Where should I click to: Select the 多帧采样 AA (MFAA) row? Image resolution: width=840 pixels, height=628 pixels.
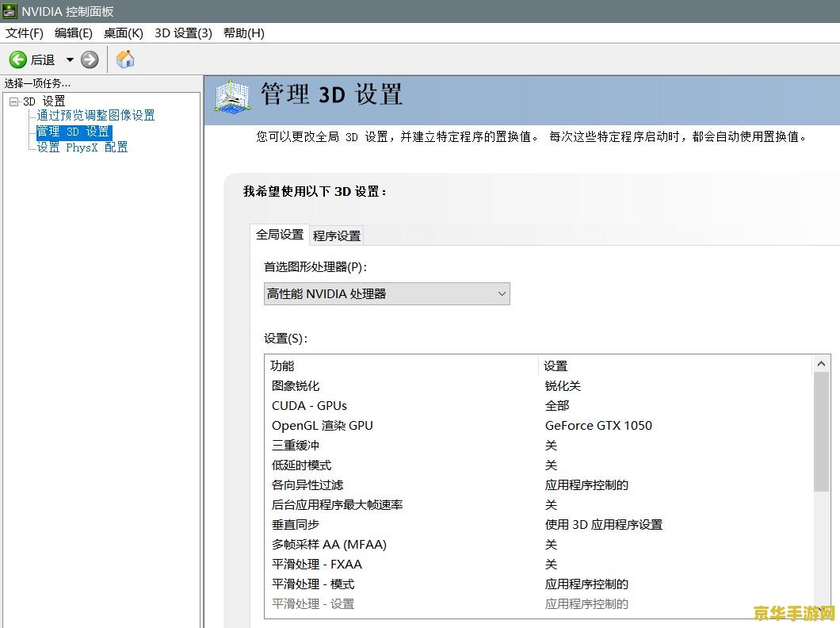[x=539, y=545]
